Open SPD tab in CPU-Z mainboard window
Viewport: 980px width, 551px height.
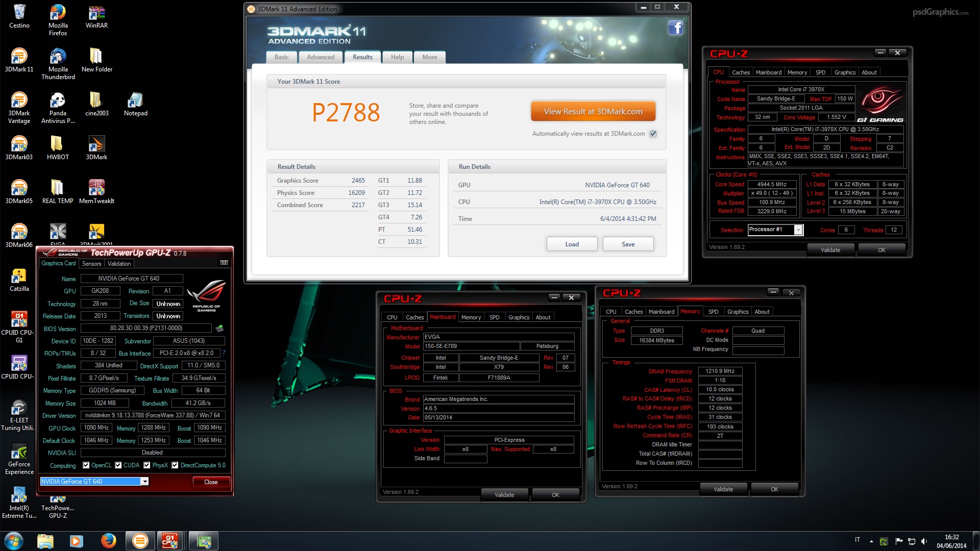pos(494,317)
